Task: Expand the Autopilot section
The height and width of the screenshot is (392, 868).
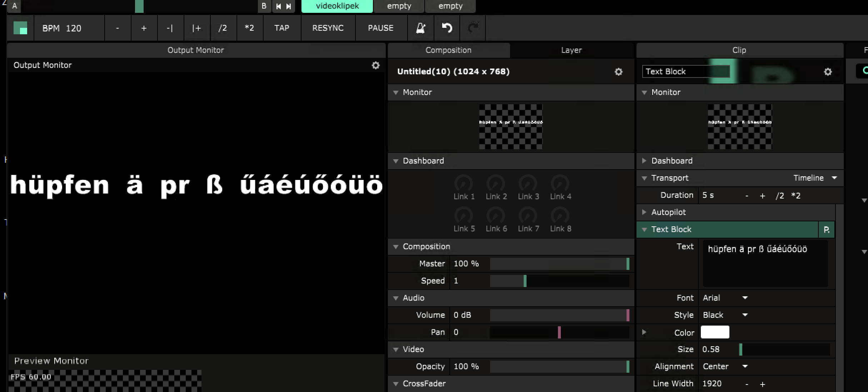Action: pyautogui.click(x=644, y=212)
